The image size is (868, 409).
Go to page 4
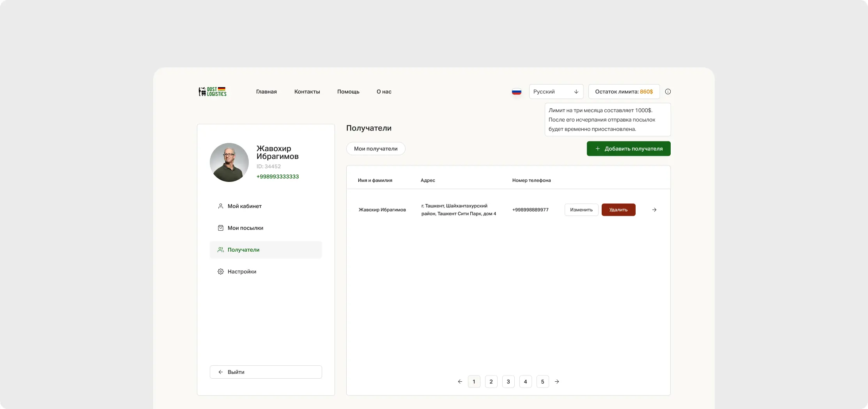[x=526, y=382]
